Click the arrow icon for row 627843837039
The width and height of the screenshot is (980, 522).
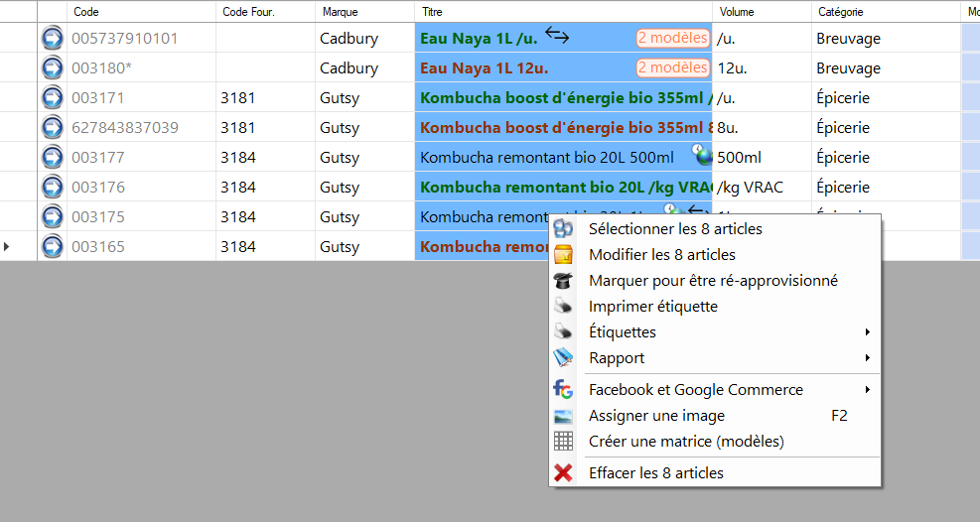[53, 127]
